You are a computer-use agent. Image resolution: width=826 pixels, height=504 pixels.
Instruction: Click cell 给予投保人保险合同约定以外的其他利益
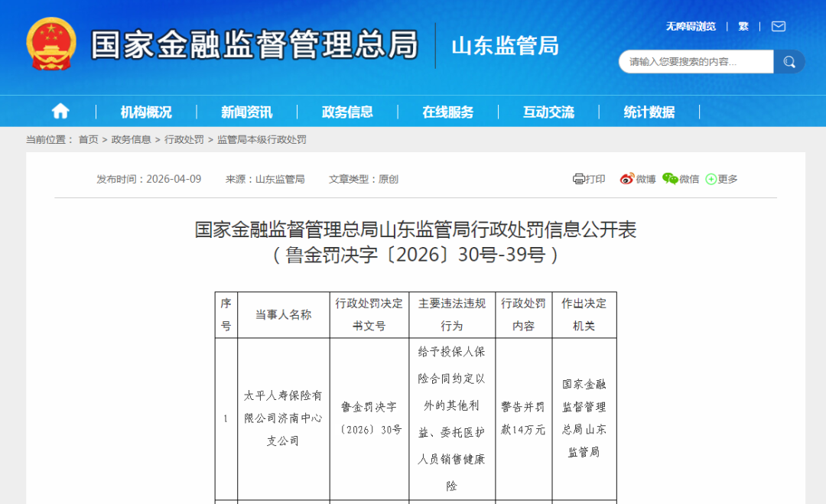pyautogui.click(x=452, y=418)
